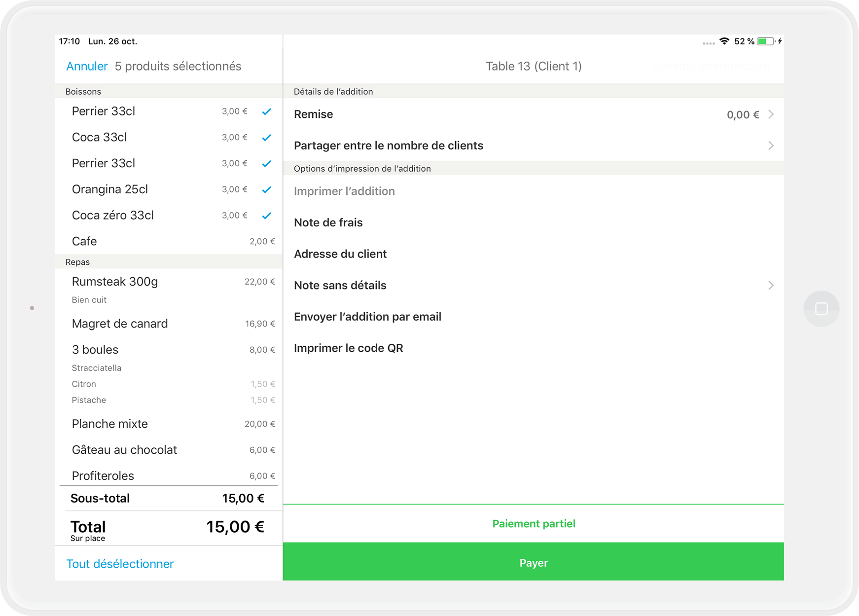The width and height of the screenshot is (859, 616).
Task: Tap Imprimer le code QR
Action: tap(534, 348)
